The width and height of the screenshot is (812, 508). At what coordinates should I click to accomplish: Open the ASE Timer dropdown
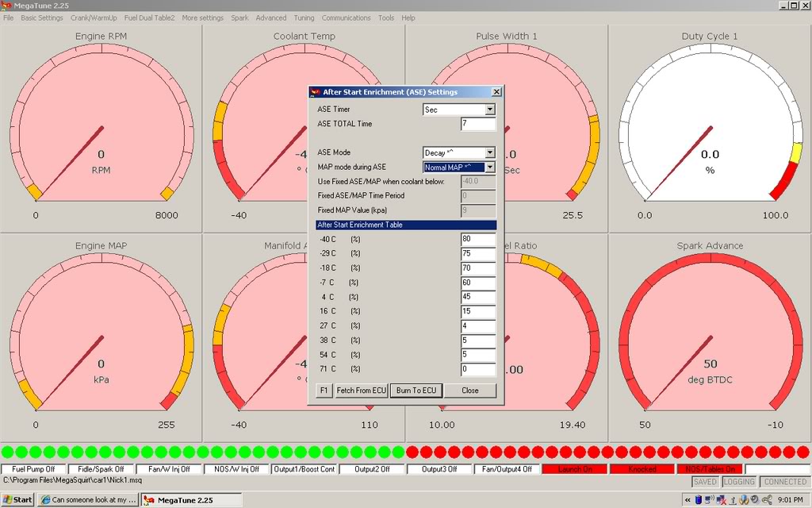pos(490,110)
